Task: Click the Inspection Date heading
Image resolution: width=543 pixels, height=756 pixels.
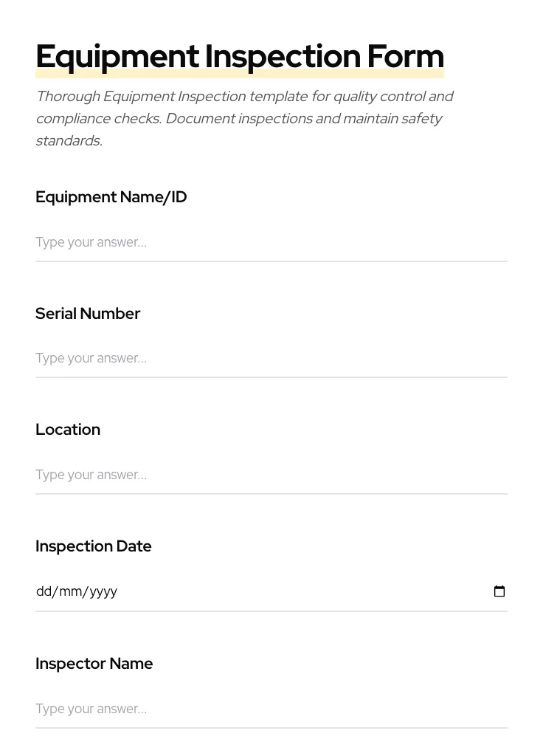Action: 94,546
